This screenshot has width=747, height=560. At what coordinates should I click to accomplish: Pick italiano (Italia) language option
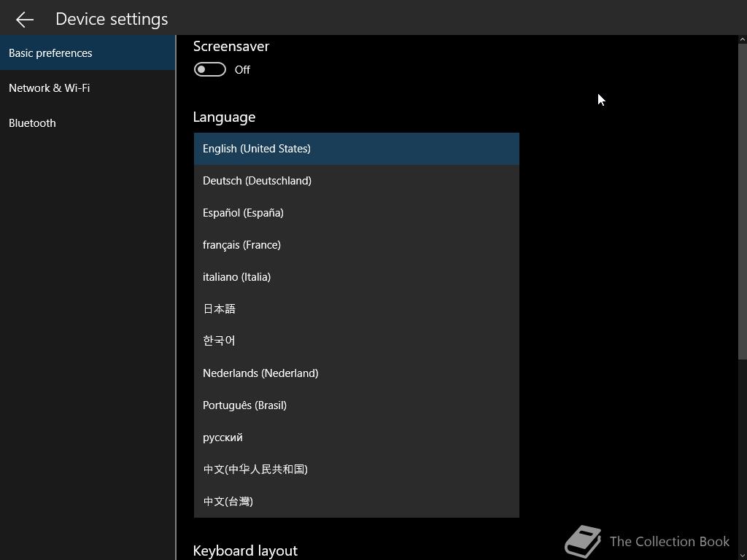point(356,277)
